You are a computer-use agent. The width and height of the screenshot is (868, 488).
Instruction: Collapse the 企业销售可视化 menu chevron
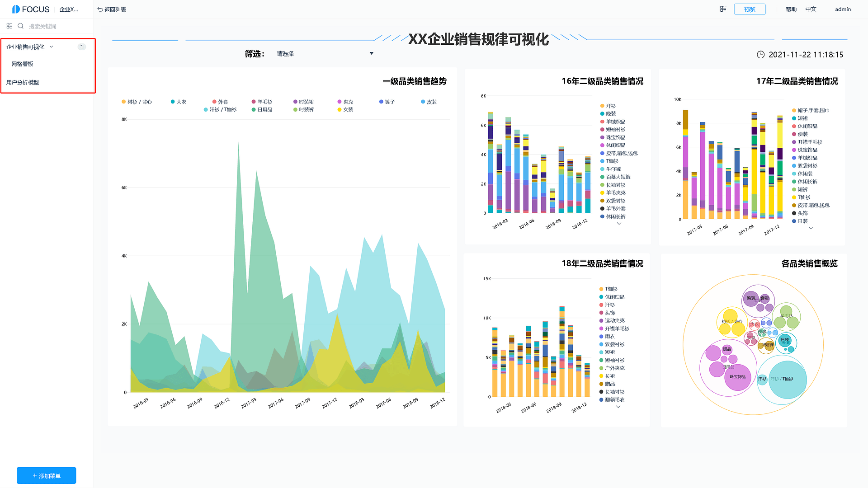coord(52,47)
